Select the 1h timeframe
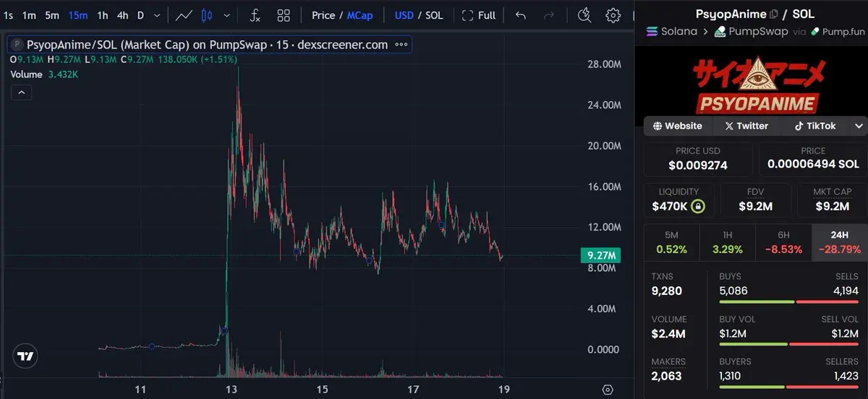Screen dimensions: 868x399 click(x=103, y=15)
